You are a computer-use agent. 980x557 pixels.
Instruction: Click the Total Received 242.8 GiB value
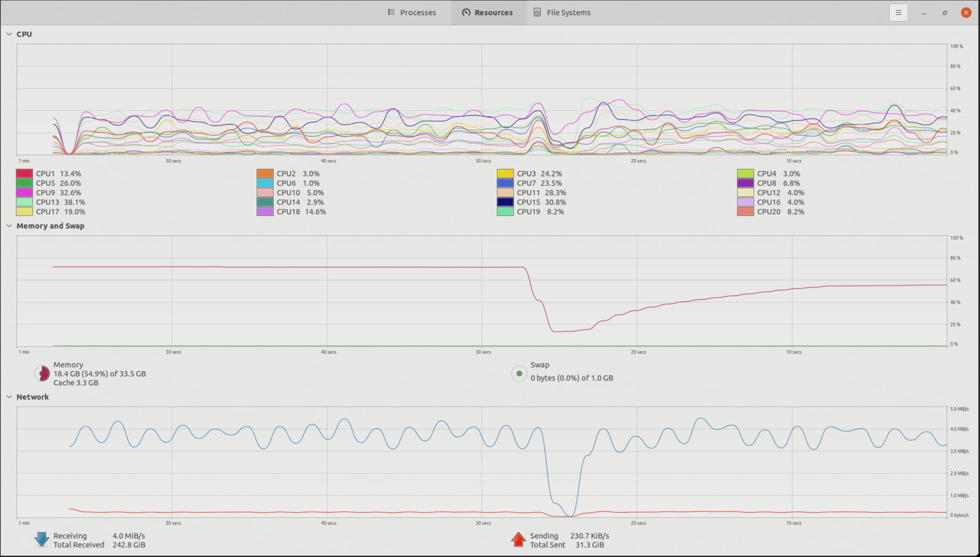[129, 545]
